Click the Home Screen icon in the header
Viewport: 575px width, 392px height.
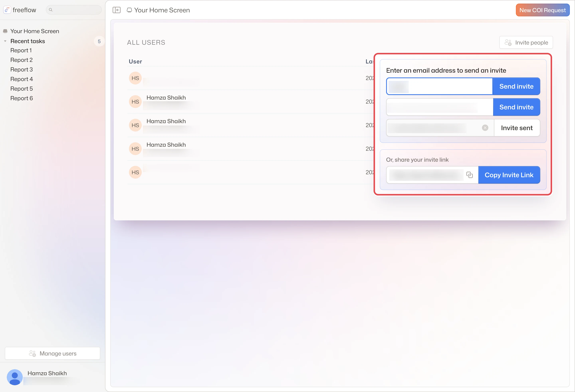coord(129,10)
